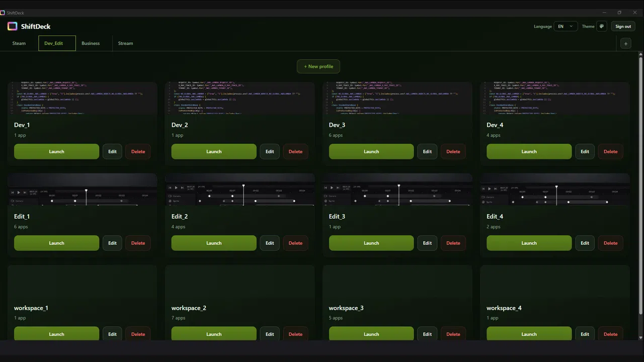Image resolution: width=644 pixels, height=362 pixels.
Task: Edit the Dev_1 profile
Action: coord(112,151)
